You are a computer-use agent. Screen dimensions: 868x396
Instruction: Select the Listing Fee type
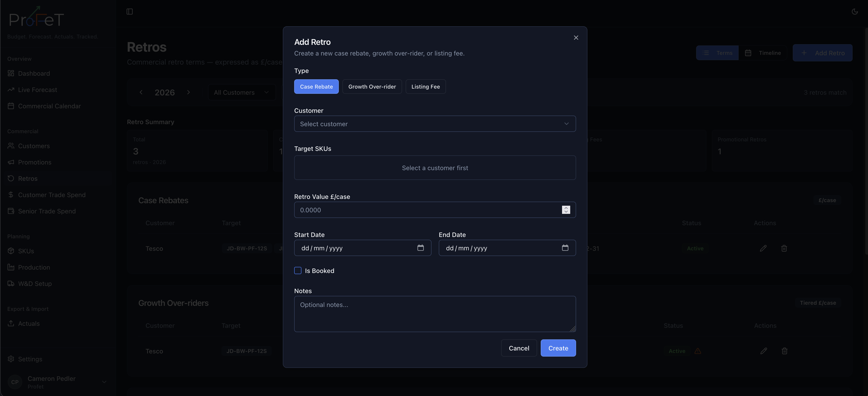tap(426, 87)
